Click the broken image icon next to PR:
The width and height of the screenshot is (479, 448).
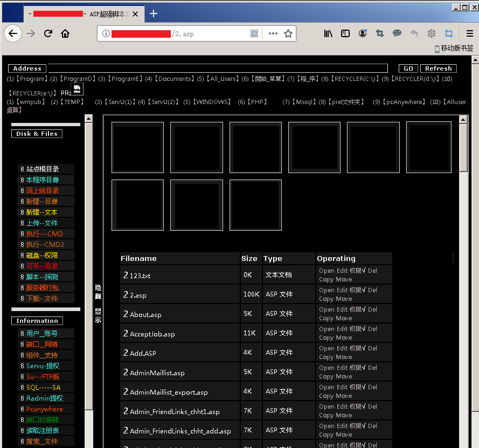click(x=77, y=89)
